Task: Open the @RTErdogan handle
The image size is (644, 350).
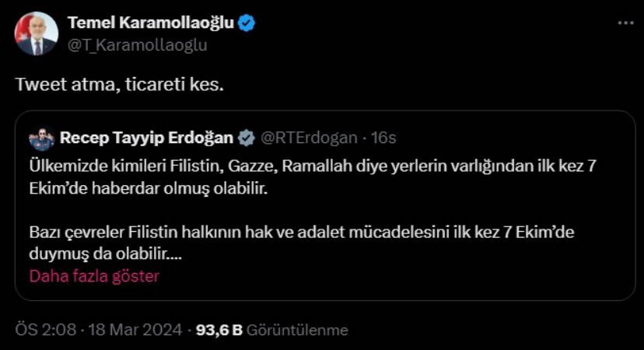Action: 308,138
